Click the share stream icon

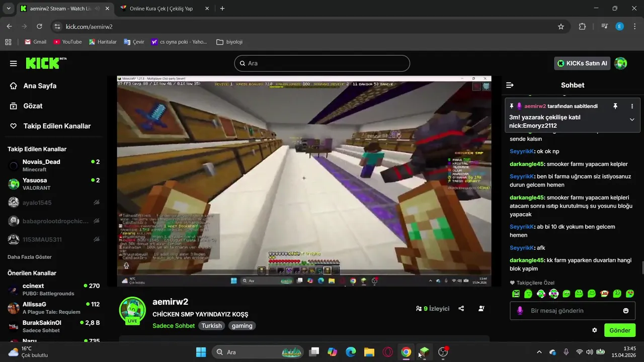[x=461, y=309]
